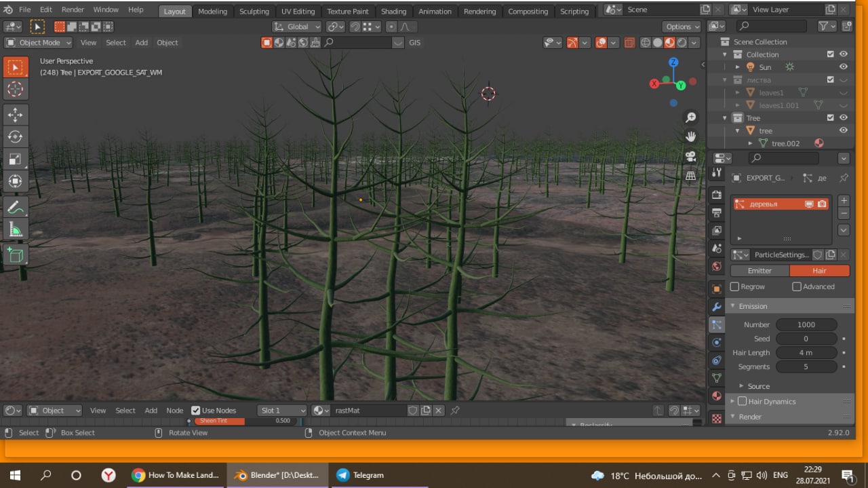Viewport: 868px width, 488px height.
Task: Click the pan view hand icon
Action: (691, 136)
